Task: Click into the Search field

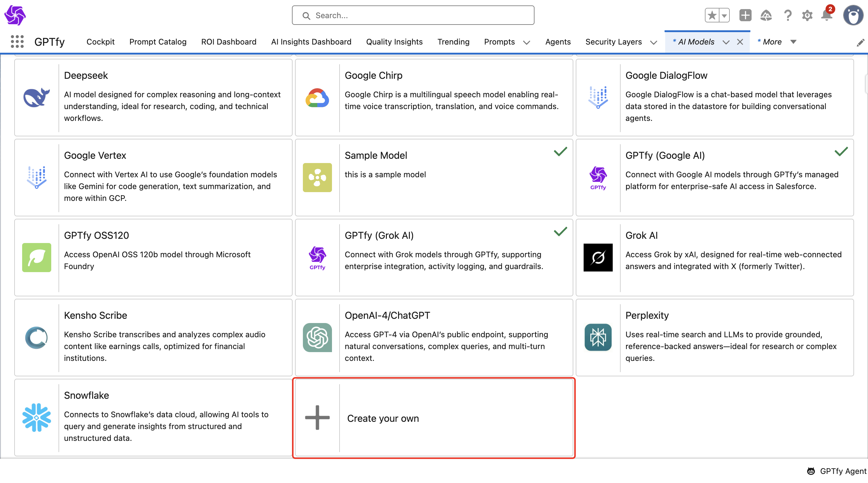Action: [413, 15]
